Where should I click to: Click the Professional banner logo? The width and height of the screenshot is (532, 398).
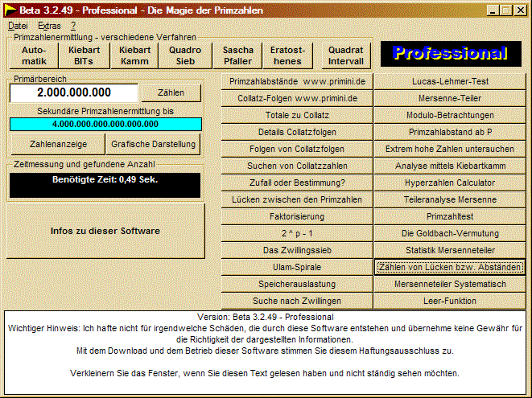pyautogui.click(x=451, y=54)
